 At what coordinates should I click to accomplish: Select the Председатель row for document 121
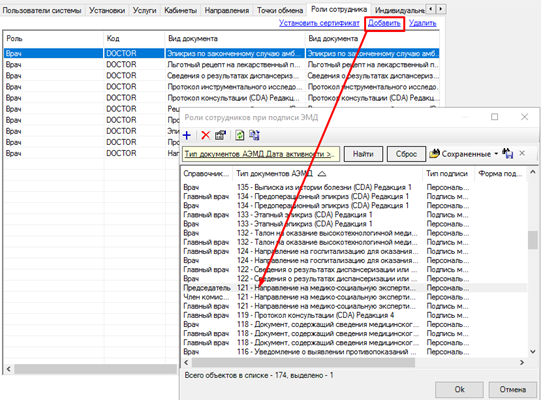[x=354, y=288]
